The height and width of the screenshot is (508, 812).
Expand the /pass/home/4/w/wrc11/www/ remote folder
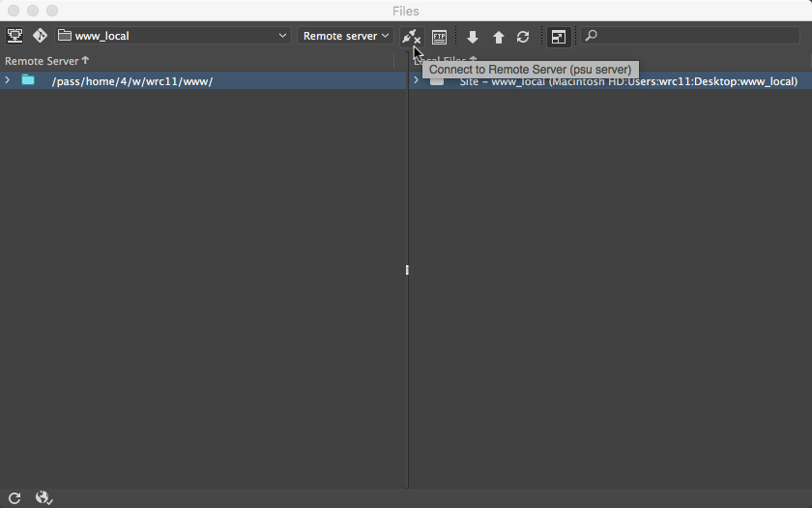coord(8,80)
